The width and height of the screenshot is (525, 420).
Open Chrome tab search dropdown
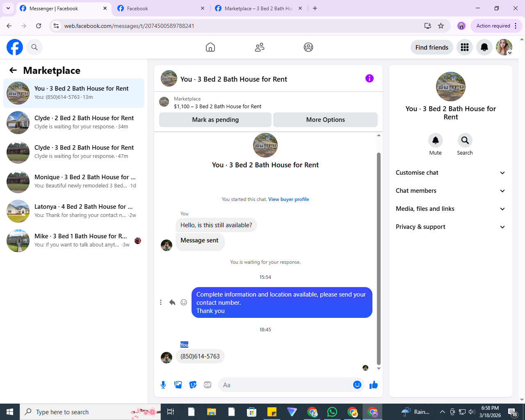[8, 8]
